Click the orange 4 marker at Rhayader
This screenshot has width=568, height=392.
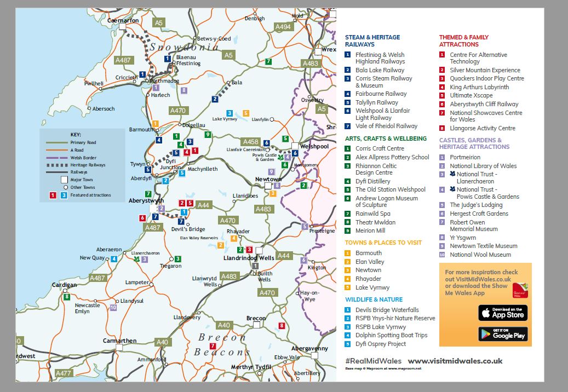[234, 238]
